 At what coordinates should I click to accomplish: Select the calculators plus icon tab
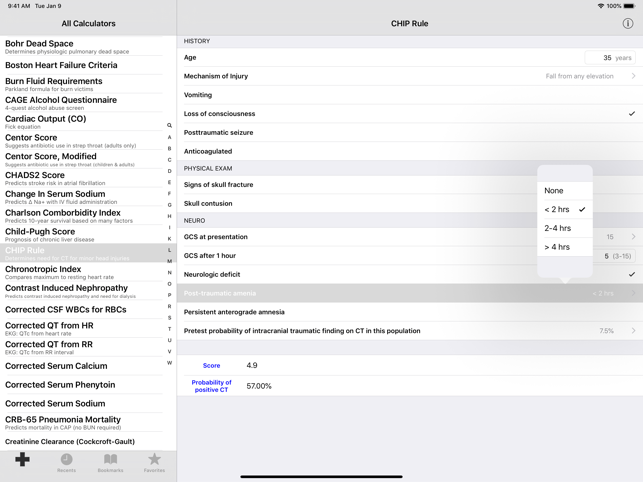click(22, 460)
